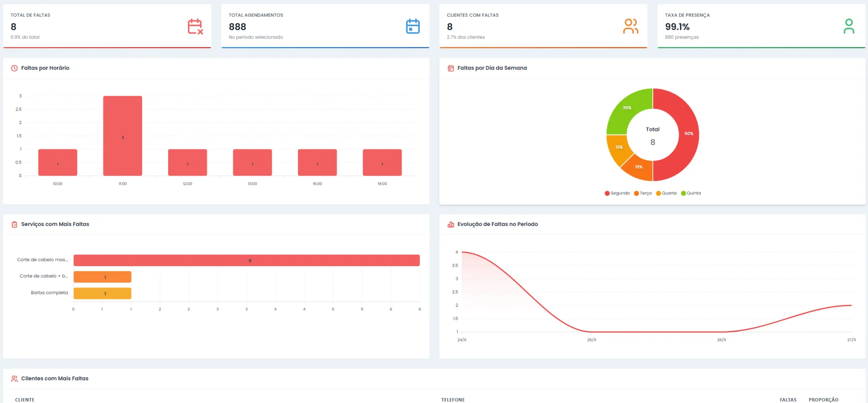Click the yellow Barba completa bar
Screen dimensions: 868x403
103,294
